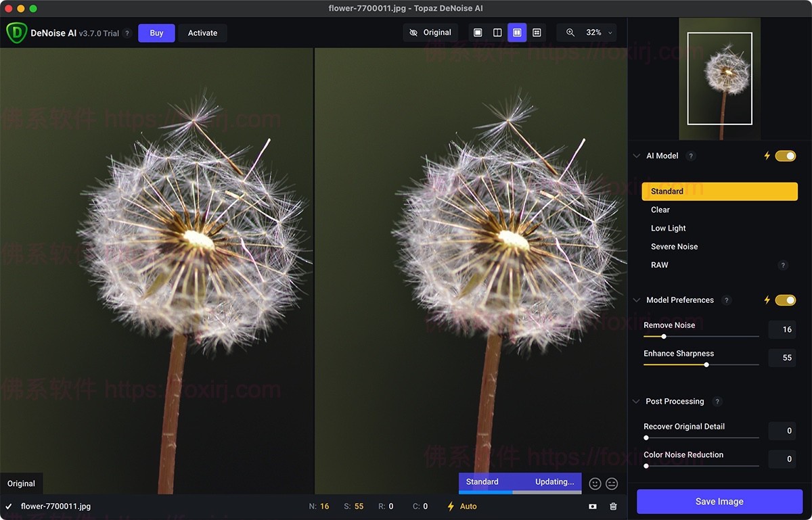
Task: Toggle Original preview visibility
Action: click(x=430, y=32)
